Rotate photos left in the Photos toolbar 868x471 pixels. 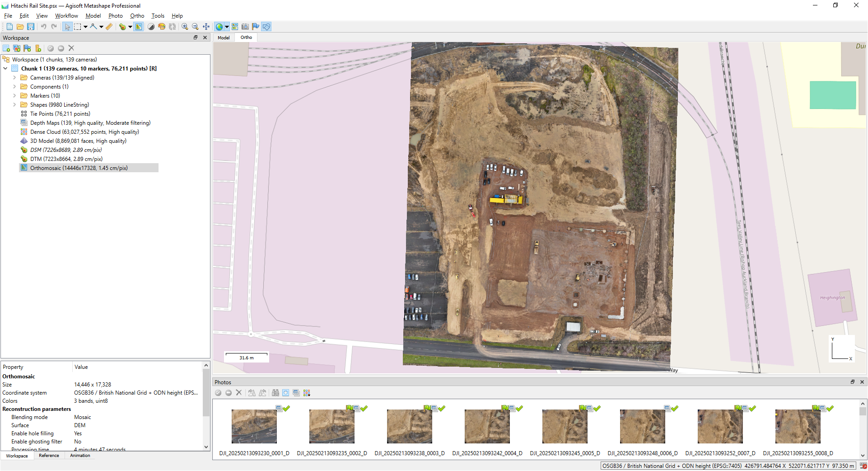pyautogui.click(x=252, y=393)
